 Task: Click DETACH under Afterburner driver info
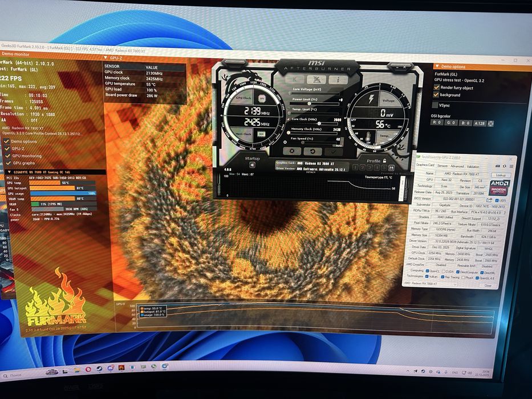(x=310, y=172)
